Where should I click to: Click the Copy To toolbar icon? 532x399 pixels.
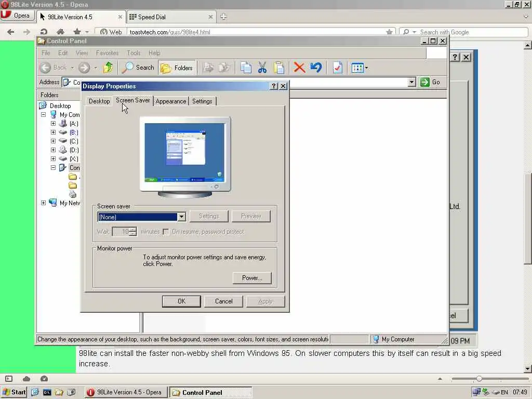point(224,68)
